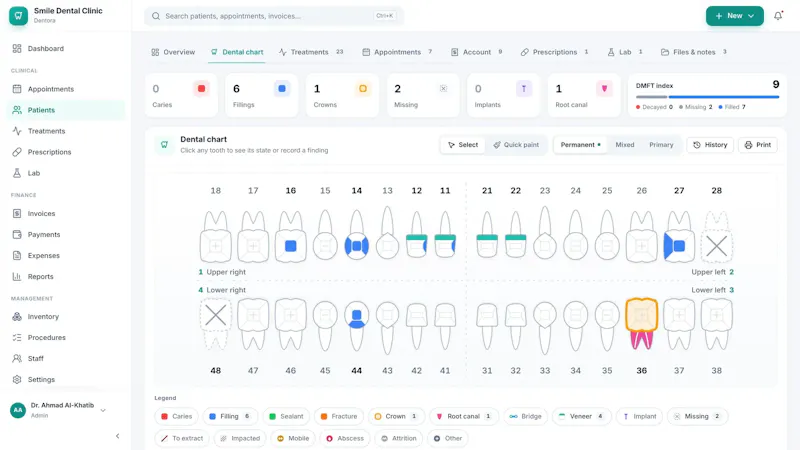Image resolution: width=800 pixels, height=450 pixels.
Task: Click the Veneer legend chip
Action: [582, 416]
